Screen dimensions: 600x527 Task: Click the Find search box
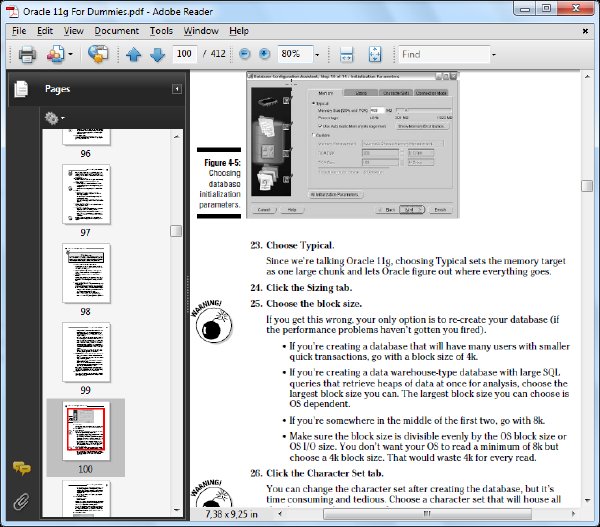point(444,54)
